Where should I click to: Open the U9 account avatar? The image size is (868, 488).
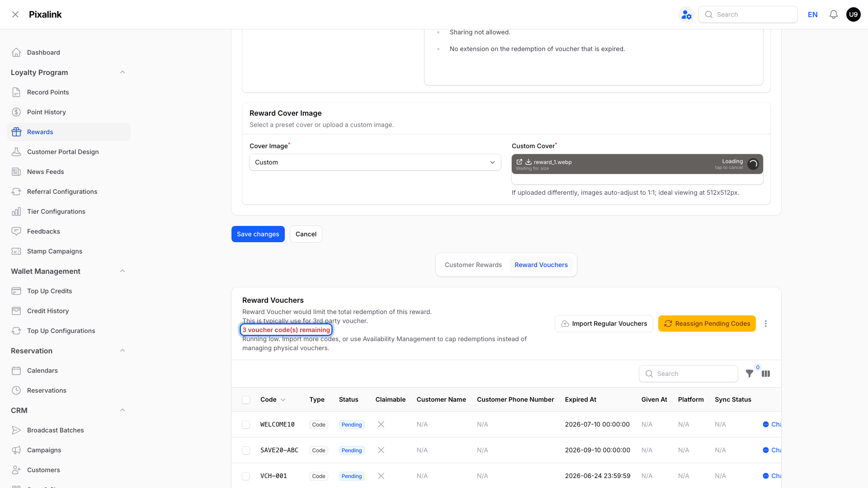tap(853, 14)
